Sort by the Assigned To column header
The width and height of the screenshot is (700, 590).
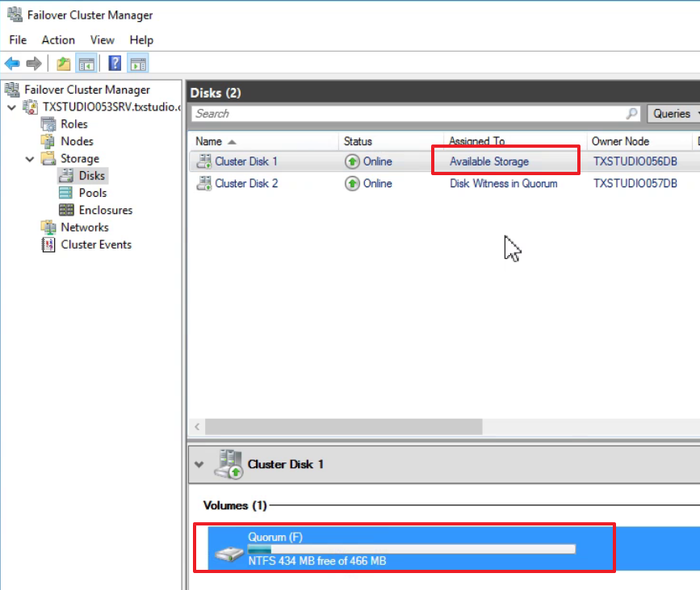point(515,140)
